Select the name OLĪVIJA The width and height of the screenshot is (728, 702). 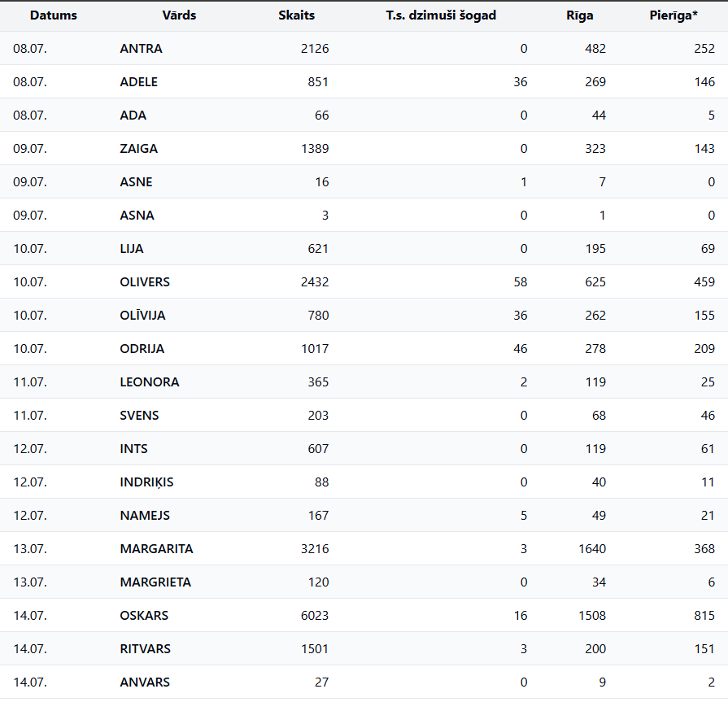point(142,316)
